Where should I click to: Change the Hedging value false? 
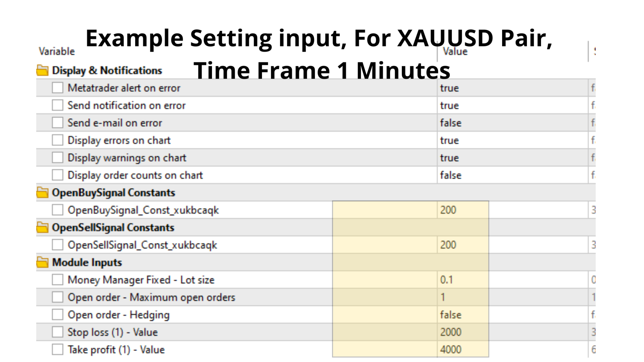(450, 315)
